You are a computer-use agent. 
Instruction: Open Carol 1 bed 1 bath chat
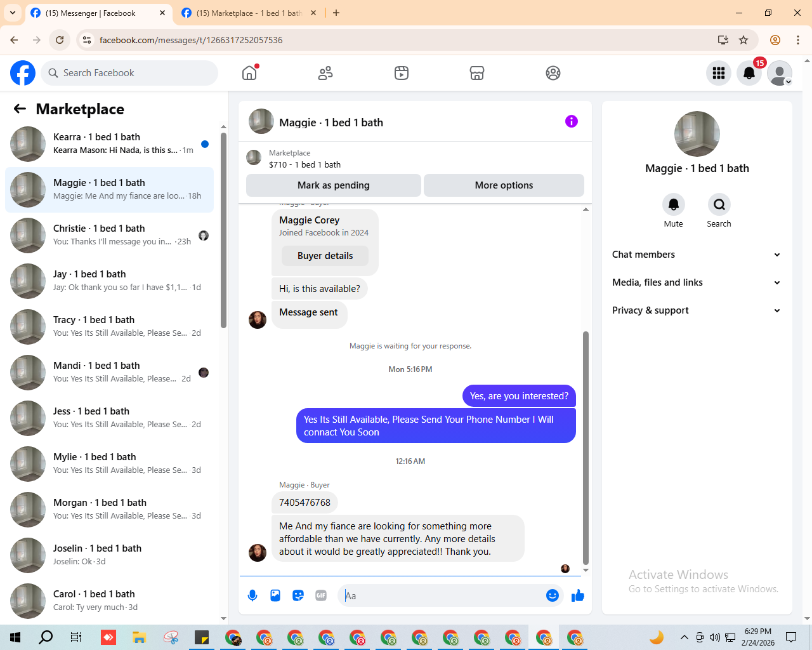pyautogui.click(x=109, y=601)
